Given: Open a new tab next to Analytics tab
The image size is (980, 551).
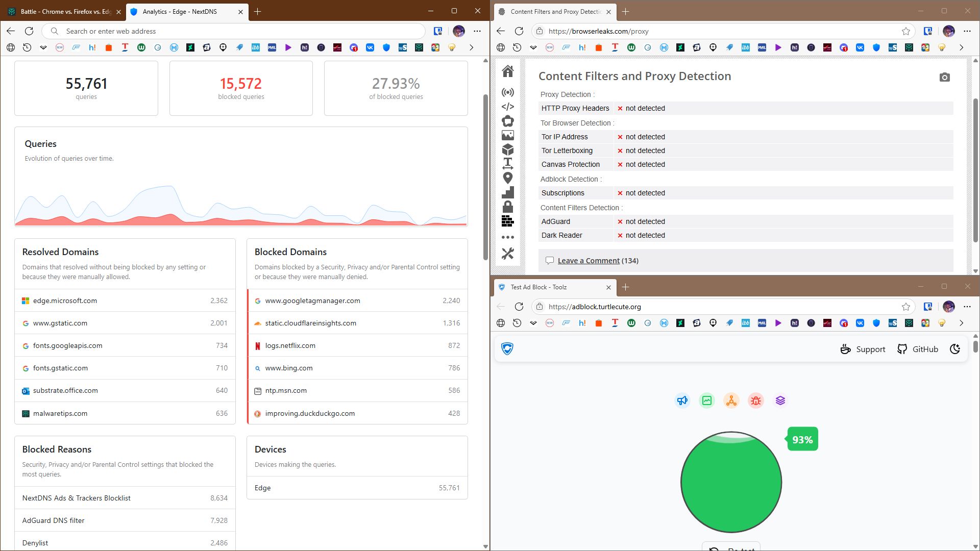Looking at the screenshot, I should point(258,11).
